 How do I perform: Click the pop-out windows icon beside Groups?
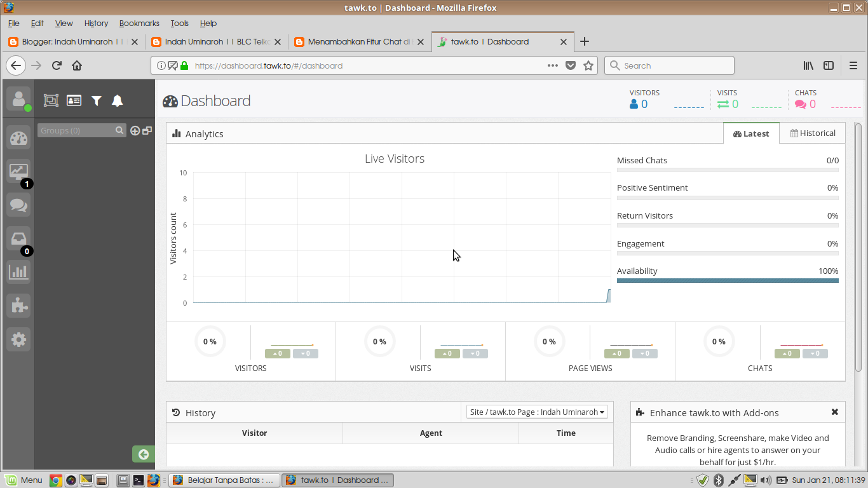tap(147, 130)
